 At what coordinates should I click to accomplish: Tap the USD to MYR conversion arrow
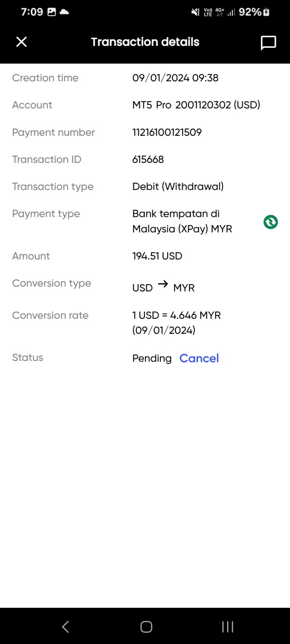[x=163, y=285]
